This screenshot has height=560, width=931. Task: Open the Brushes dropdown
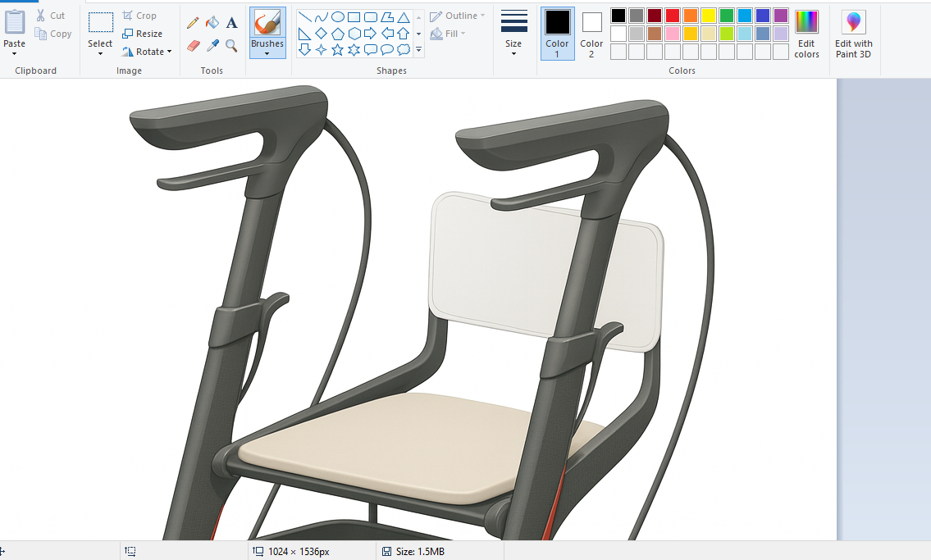tap(267, 54)
